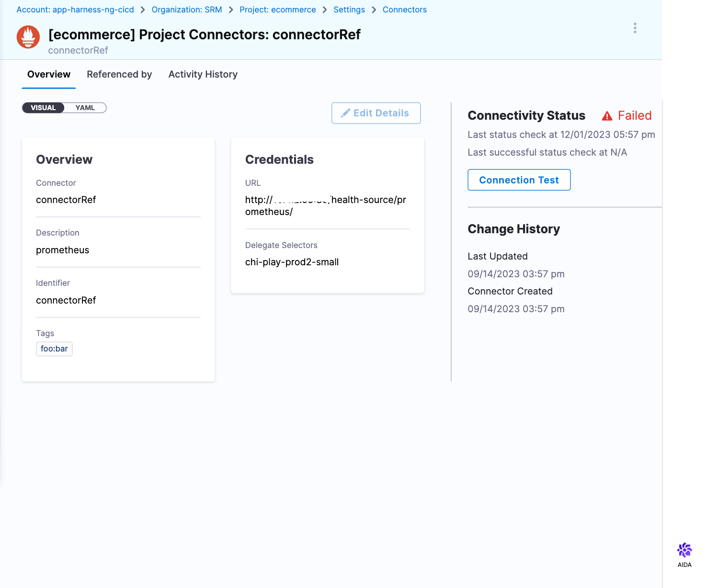Image resolution: width=707 pixels, height=588 pixels.
Task: Open the Activity History tab
Action: 203,74
